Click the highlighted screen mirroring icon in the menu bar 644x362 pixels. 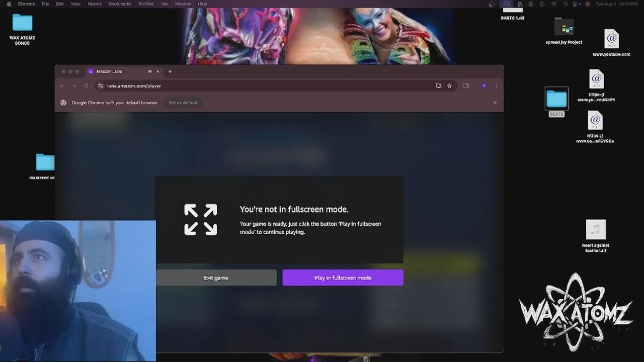(507, 4)
